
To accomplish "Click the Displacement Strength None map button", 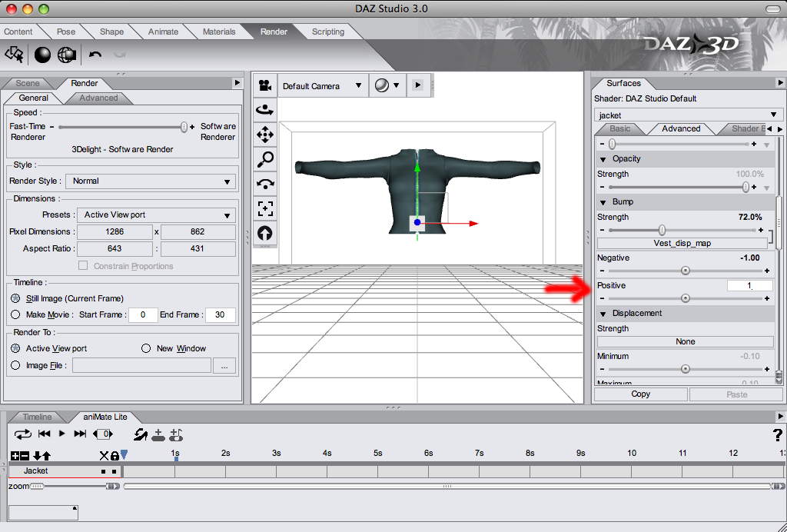I will (685, 342).
